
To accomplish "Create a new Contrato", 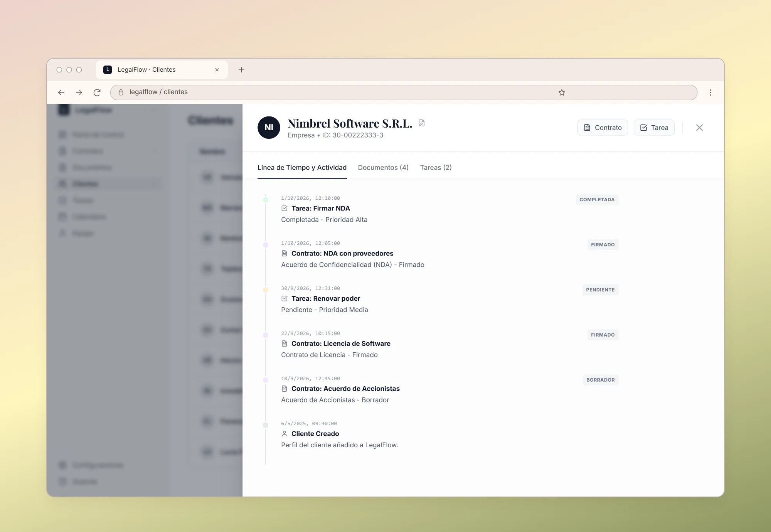I will [603, 128].
